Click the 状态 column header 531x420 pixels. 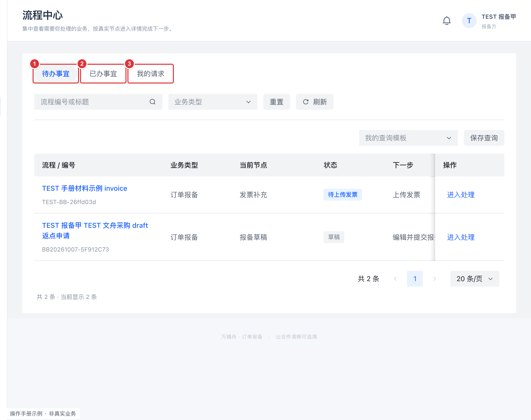point(330,165)
